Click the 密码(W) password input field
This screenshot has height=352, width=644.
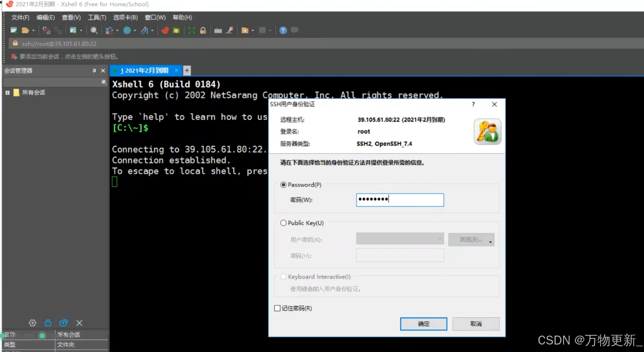(400, 200)
